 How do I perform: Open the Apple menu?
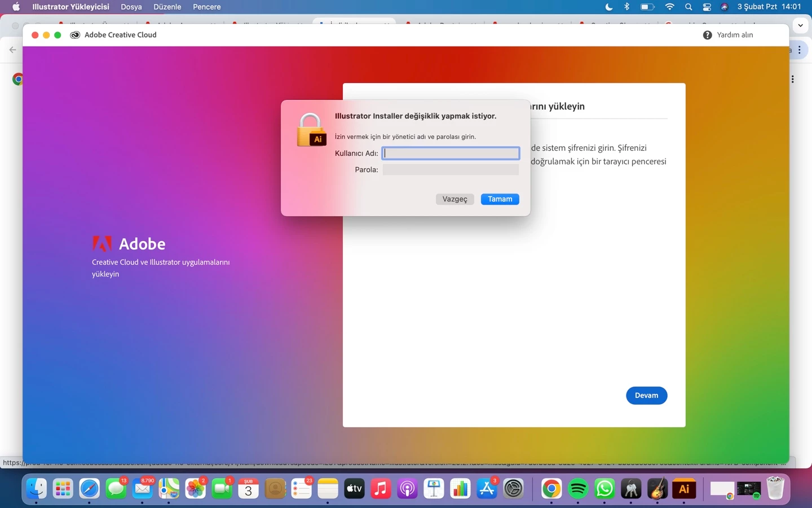16,7
